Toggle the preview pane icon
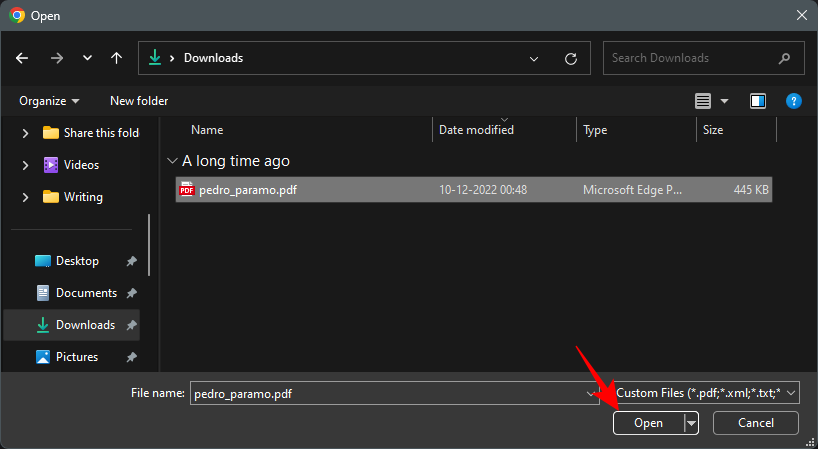The height and width of the screenshot is (449, 818). [757, 101]
